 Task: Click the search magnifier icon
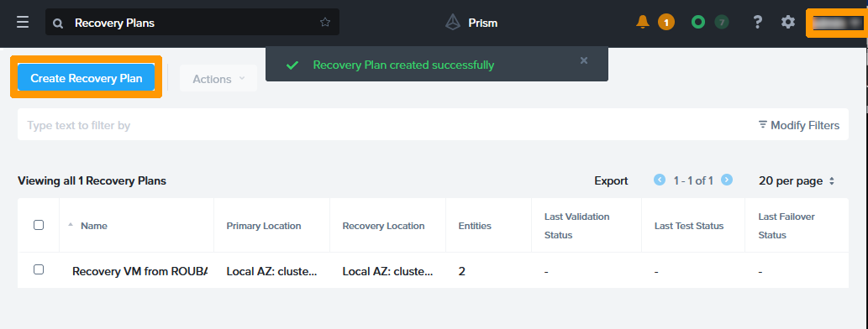[58, 23]
